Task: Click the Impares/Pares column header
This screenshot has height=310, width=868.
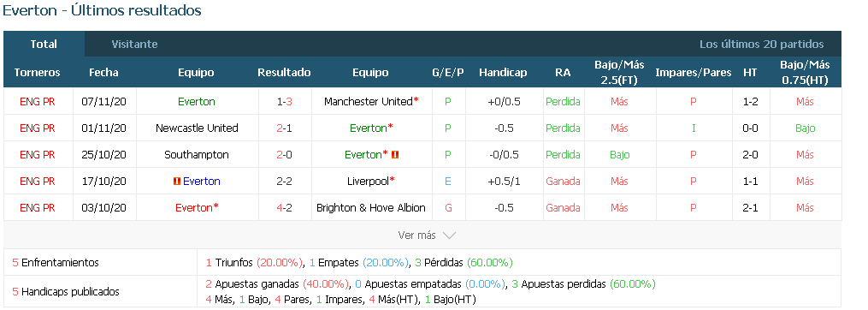Action: (693, 73)
